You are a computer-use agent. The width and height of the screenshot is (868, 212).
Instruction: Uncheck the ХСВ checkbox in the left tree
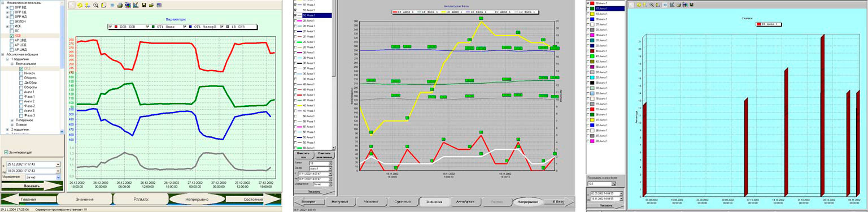point(11,36)
